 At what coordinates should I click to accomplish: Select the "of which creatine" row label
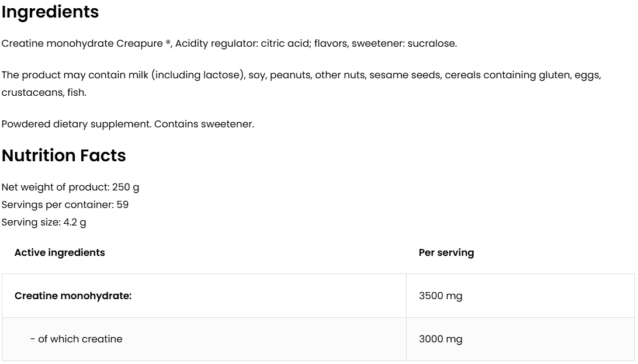point(77,339)
